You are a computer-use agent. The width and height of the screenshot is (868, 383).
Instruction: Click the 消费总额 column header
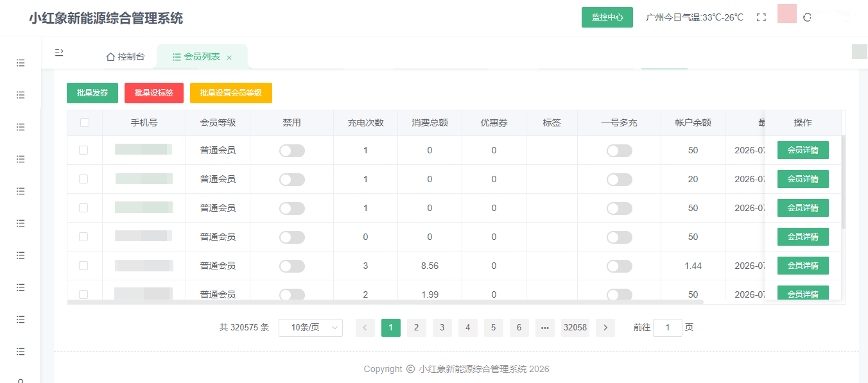tap(430, 123)
